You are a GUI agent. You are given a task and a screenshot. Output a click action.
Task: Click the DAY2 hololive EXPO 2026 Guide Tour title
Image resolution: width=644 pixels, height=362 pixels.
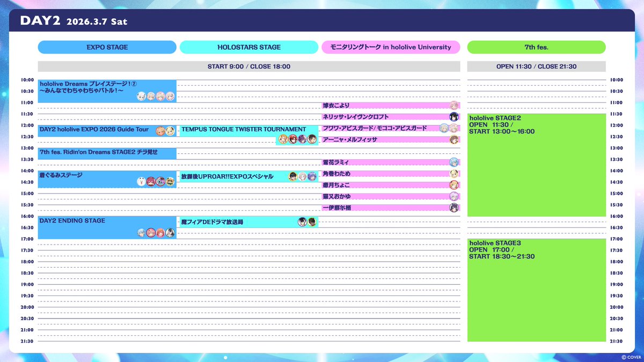coord(94,129)
